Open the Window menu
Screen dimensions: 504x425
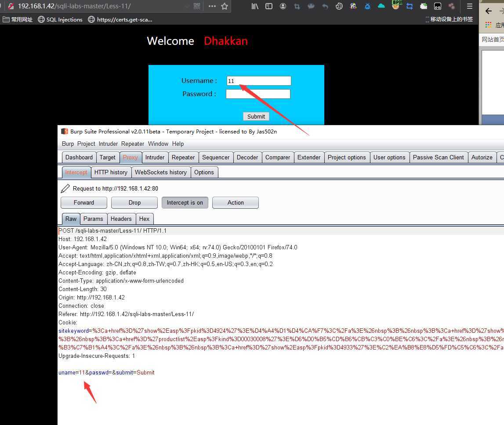[158, 144]
